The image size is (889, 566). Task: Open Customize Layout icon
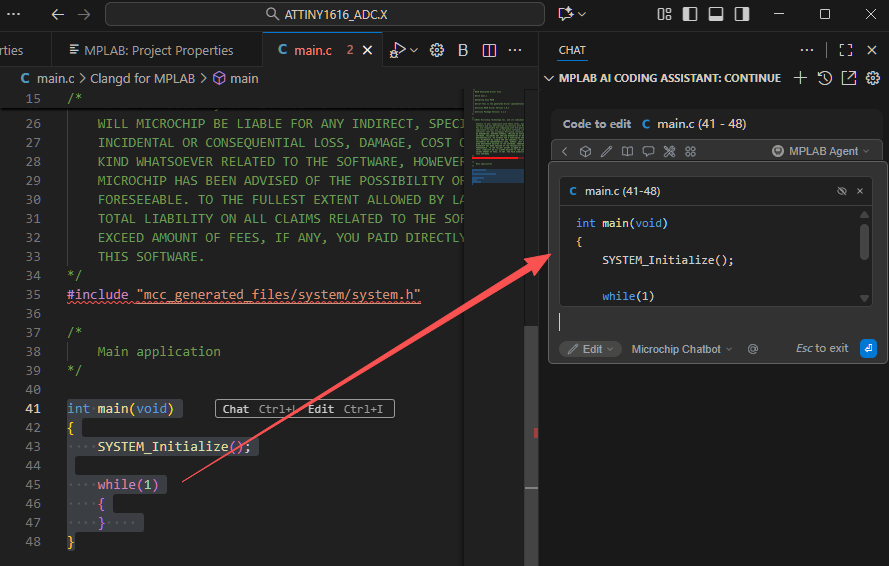tap(664, 14)
